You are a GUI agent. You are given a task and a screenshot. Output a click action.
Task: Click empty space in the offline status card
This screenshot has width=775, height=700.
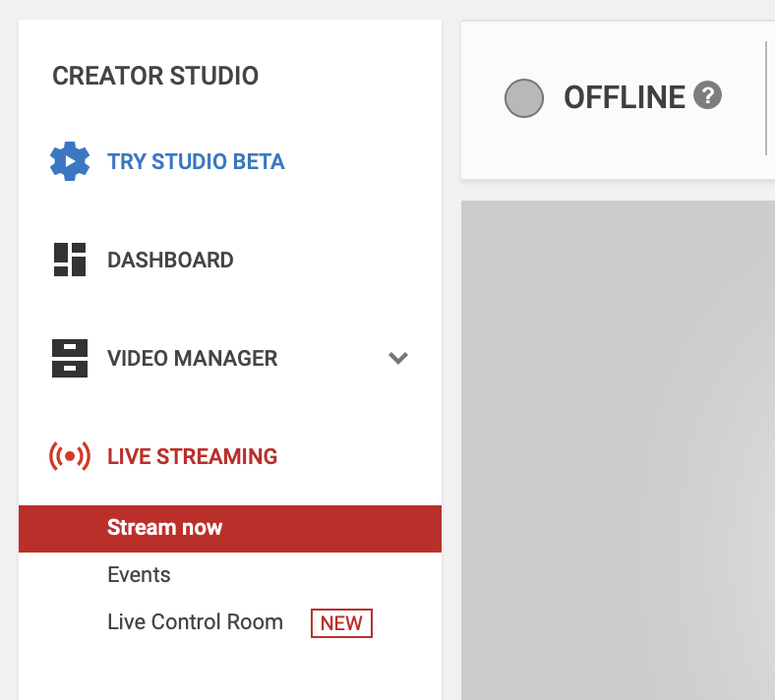pos(618,148)
